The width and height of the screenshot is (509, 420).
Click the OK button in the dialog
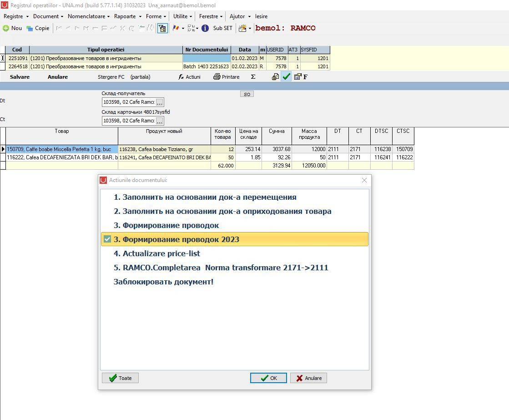(x=268, y=378)
